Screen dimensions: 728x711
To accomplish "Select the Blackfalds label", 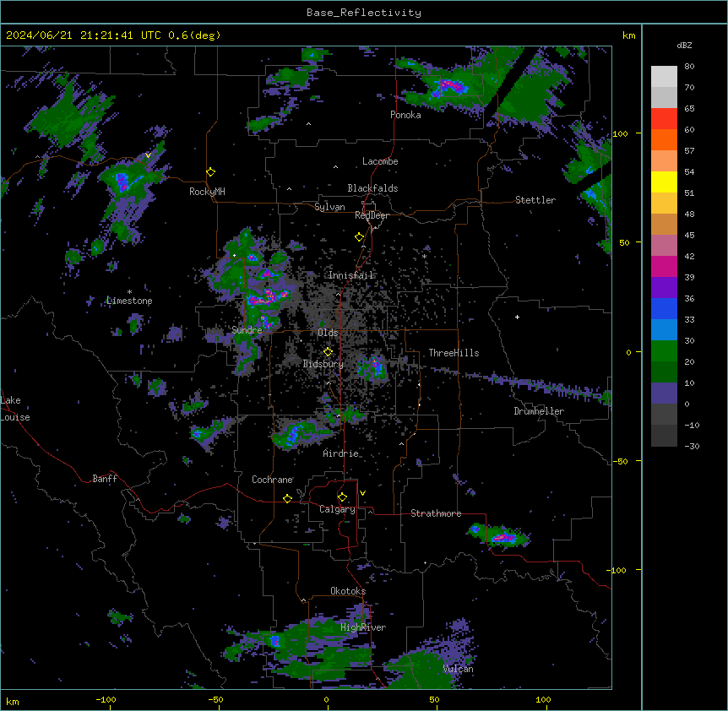I will [x=372, y=188].
